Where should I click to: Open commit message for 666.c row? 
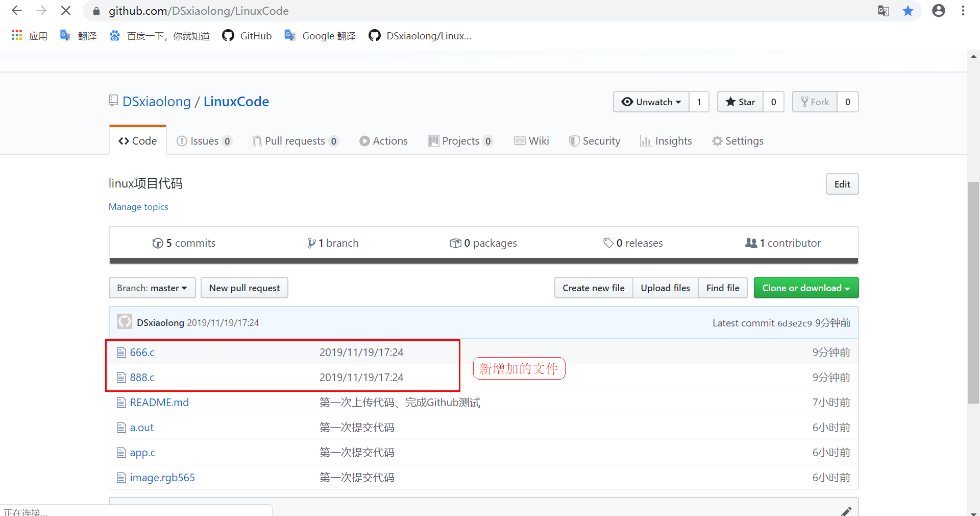361,353
